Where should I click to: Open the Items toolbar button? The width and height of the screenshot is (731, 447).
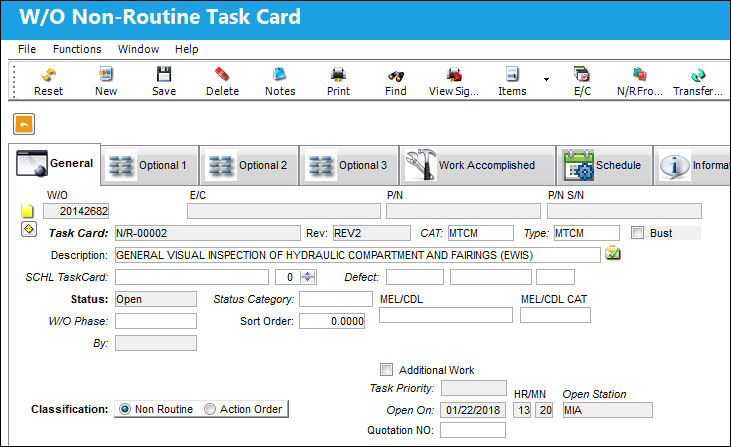pos(512,81)
